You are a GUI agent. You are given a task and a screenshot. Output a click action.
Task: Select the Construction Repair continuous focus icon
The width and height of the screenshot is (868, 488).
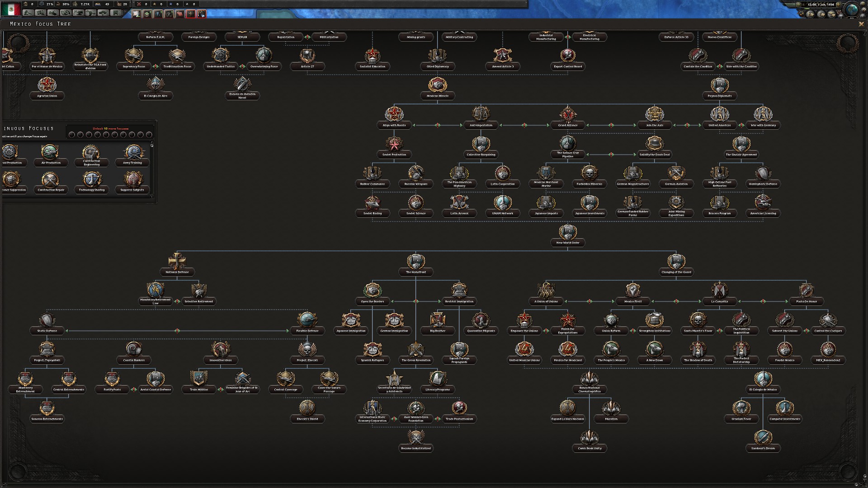point(51,179)
